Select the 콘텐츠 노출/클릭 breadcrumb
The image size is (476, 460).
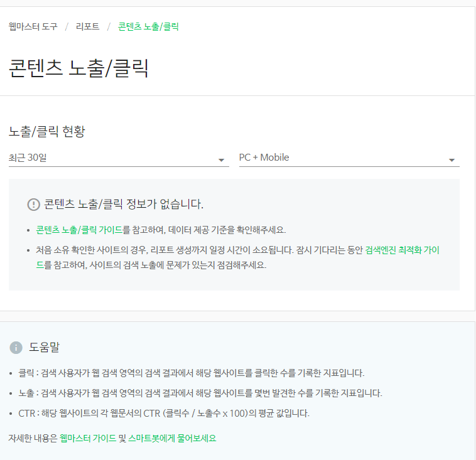tap(148, 27)
